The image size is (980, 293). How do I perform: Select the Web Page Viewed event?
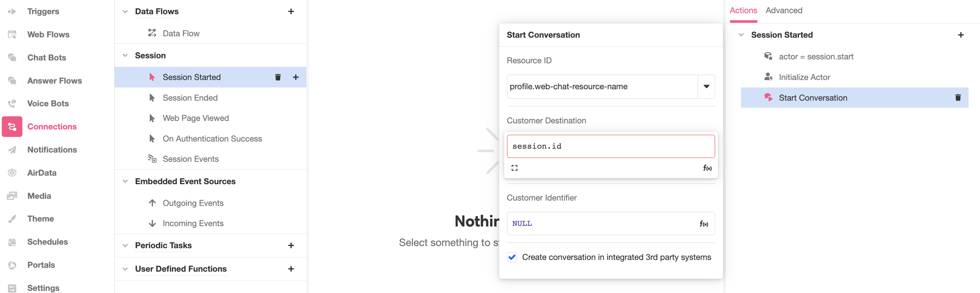pos(196,118)
